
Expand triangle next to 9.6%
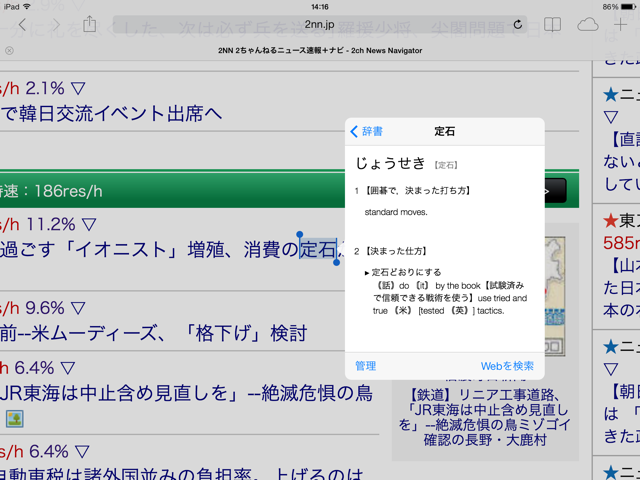tap(78, 308)
